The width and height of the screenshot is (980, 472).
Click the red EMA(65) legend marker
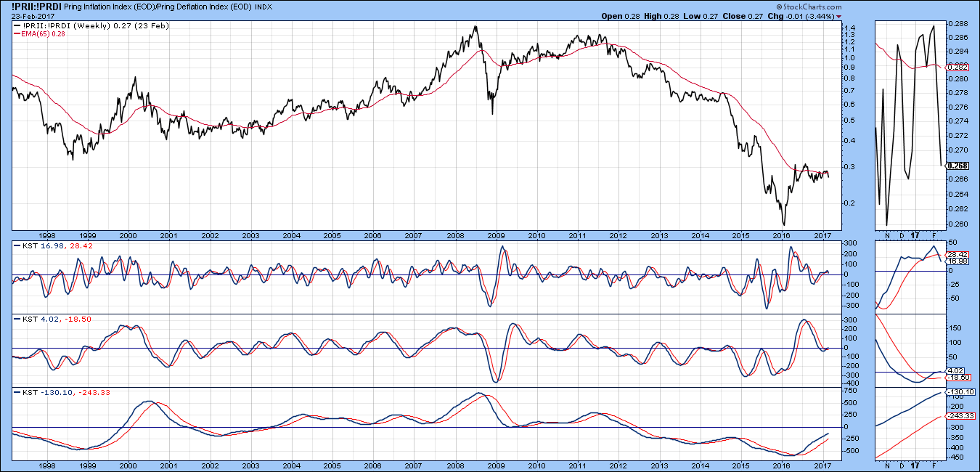pyautogui.click(x=17, y=33)
